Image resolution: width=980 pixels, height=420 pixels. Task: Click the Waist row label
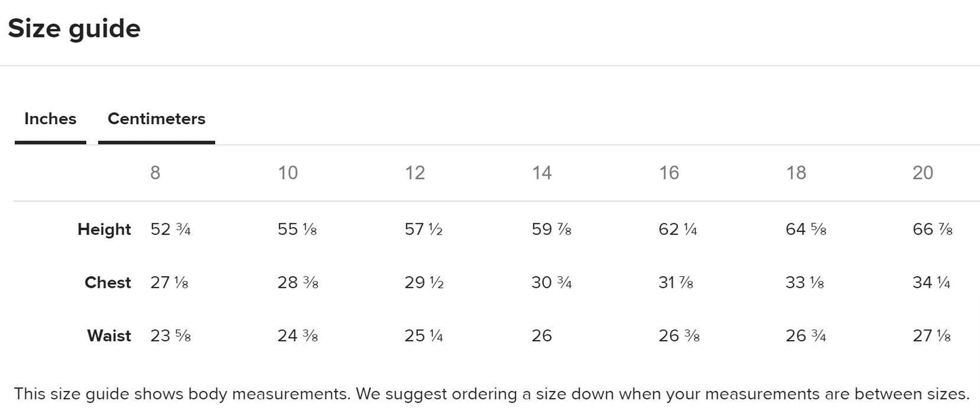(x=109, y=336)
